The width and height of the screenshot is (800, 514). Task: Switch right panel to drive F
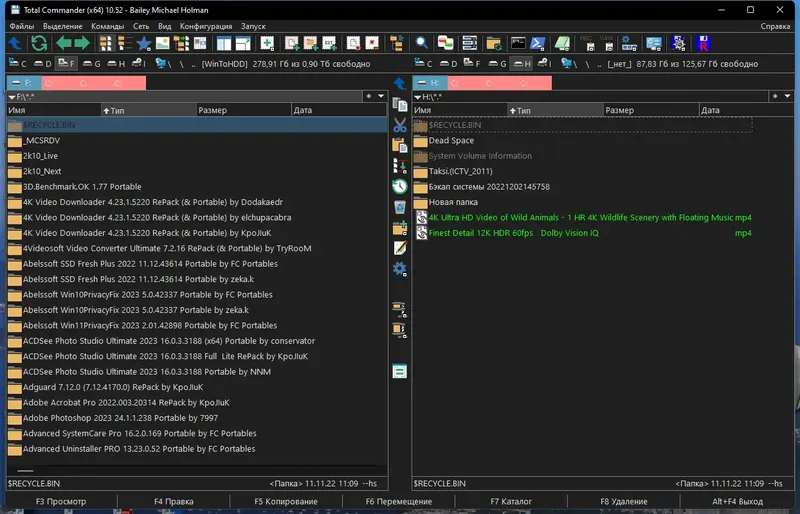tap(472, 63)
